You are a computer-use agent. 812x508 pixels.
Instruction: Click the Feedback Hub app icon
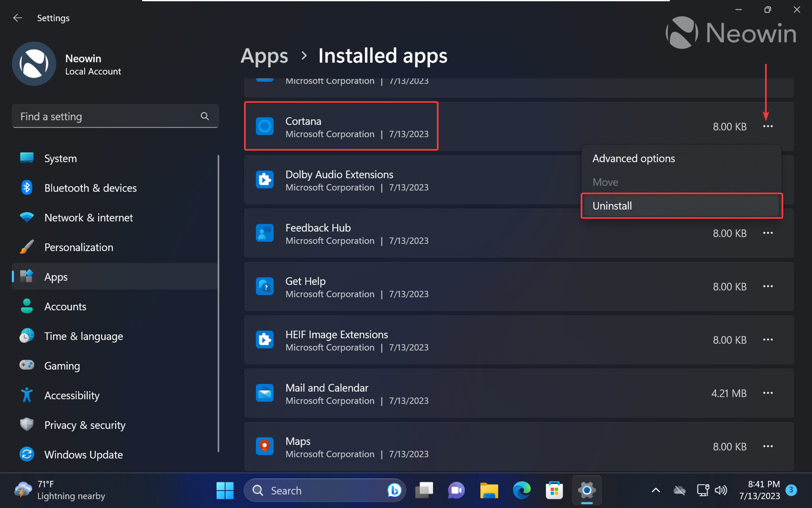tap(264, 233)
